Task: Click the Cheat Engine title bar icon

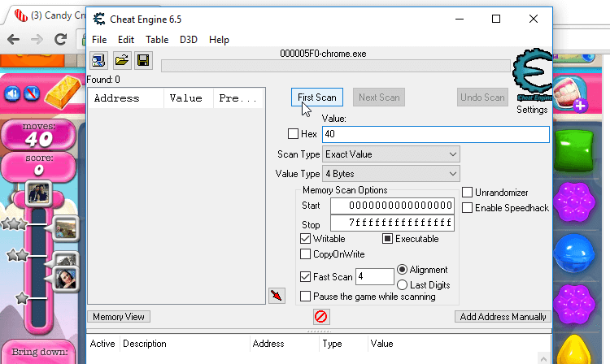Action: [99, 19]
